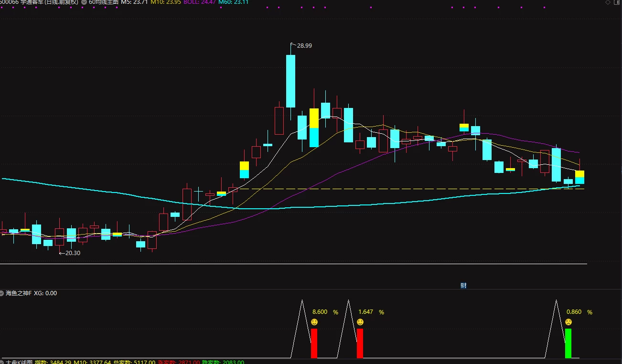Click the 0.860 % signal label

[x=579, y=312]
